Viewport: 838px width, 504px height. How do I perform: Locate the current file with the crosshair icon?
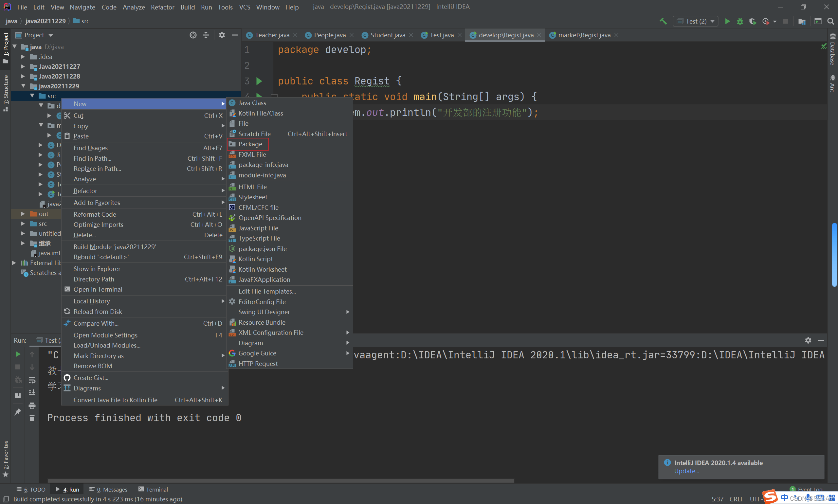(x=193, y=35)
